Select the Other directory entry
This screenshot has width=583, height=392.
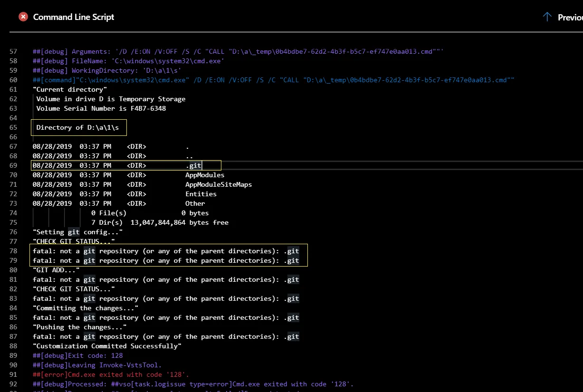point(119,203)
